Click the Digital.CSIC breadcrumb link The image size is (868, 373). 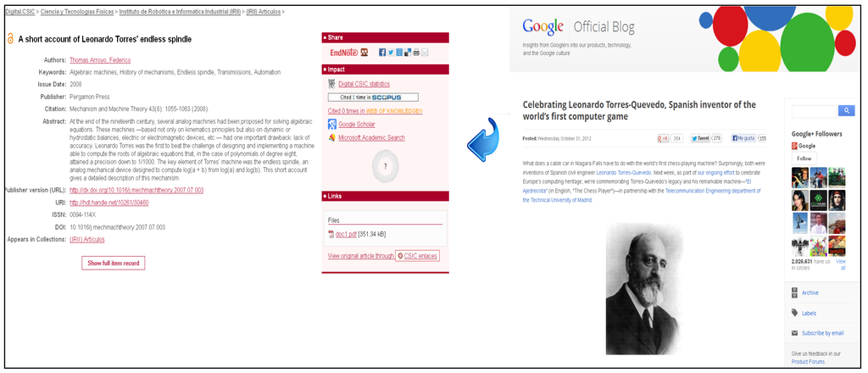[x=20, y=11]
